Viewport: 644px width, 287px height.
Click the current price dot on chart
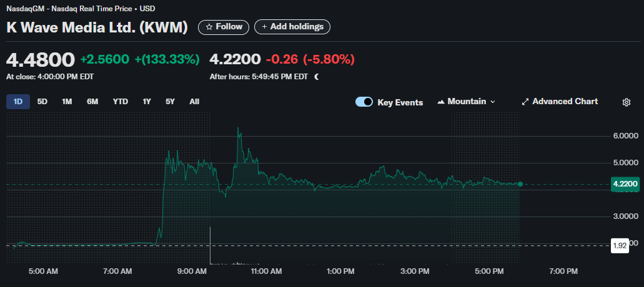coord(520,184)
